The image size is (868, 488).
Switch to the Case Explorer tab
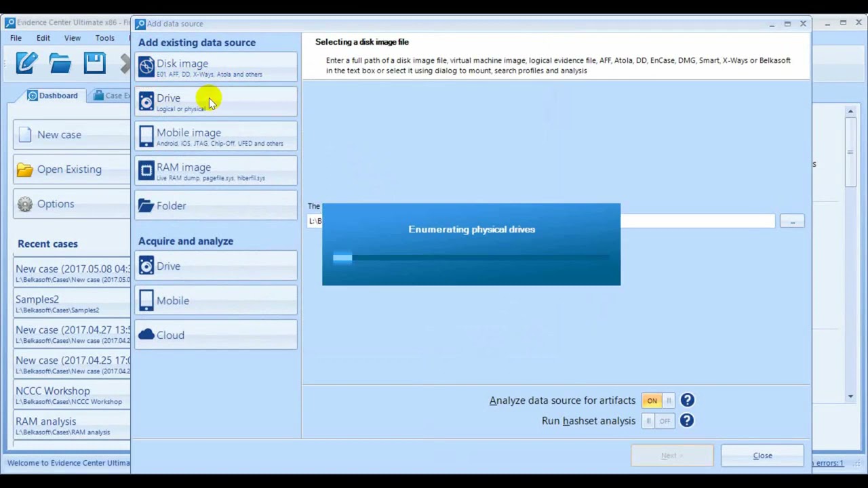pos(110,96)
